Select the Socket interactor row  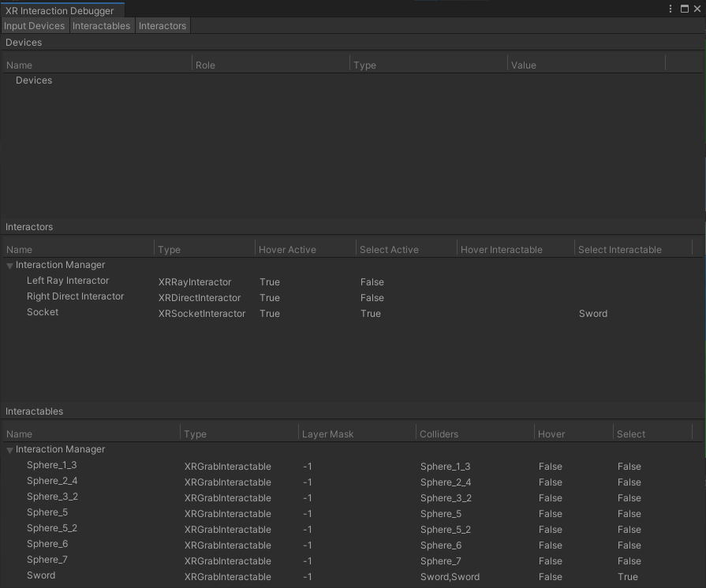click(x=43, y=313)
